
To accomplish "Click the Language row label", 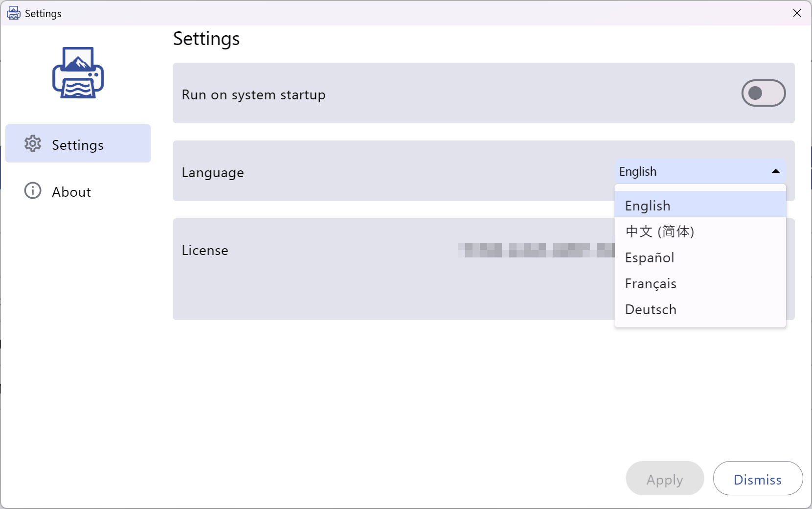I will 213,172.
